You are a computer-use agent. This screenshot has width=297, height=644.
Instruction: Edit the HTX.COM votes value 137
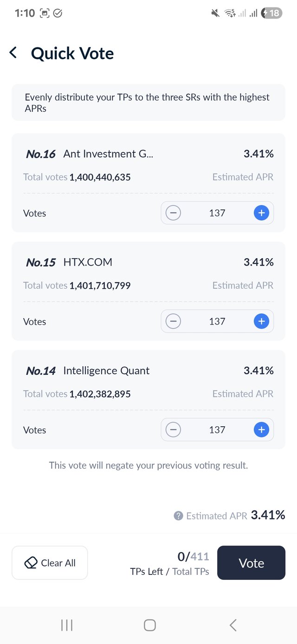pos(217,321)
